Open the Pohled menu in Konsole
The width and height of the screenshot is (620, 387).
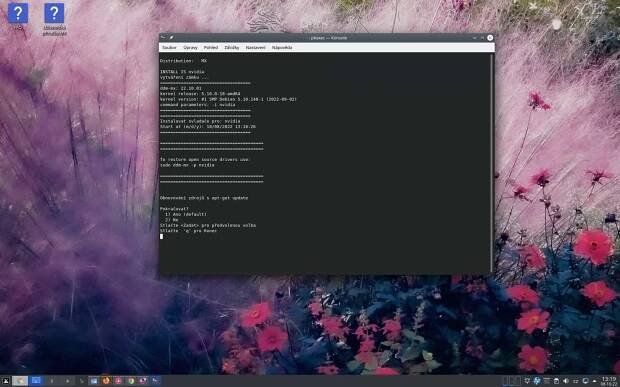(211, 47)
